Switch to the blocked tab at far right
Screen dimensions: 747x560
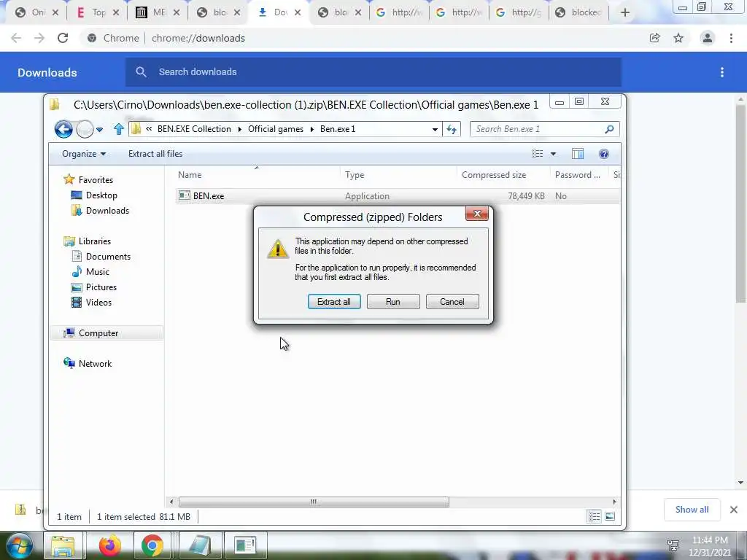coord(578,12)
